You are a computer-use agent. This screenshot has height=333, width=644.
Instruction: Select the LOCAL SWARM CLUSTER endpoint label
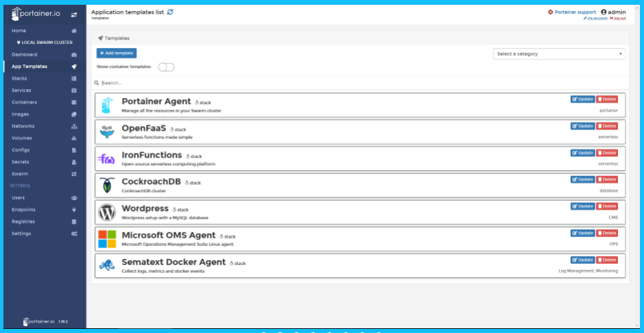(45, 42)
